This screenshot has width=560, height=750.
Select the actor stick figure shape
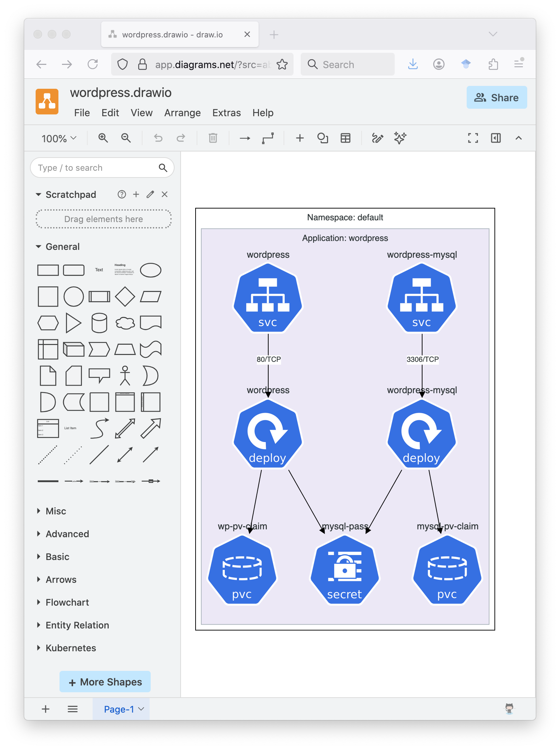[125, 376]
